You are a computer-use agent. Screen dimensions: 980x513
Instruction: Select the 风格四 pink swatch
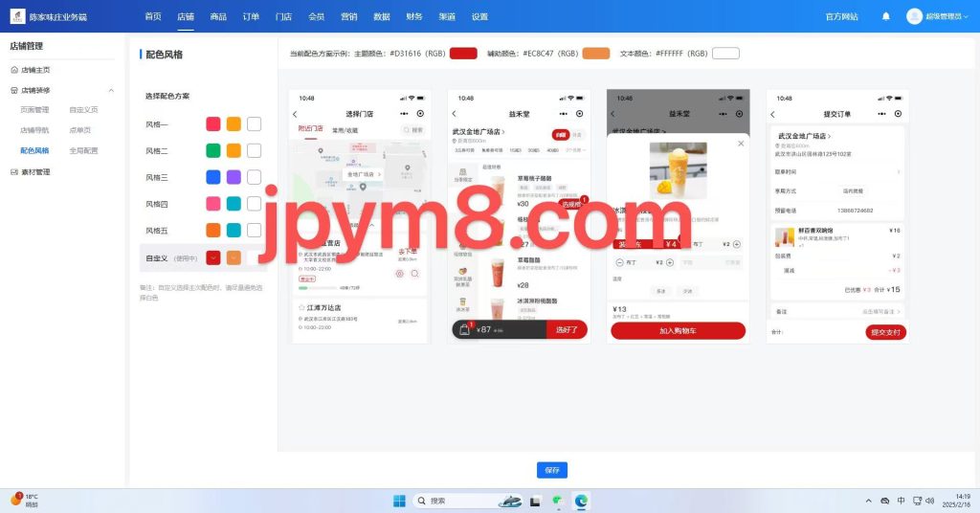tap(213, 204)
